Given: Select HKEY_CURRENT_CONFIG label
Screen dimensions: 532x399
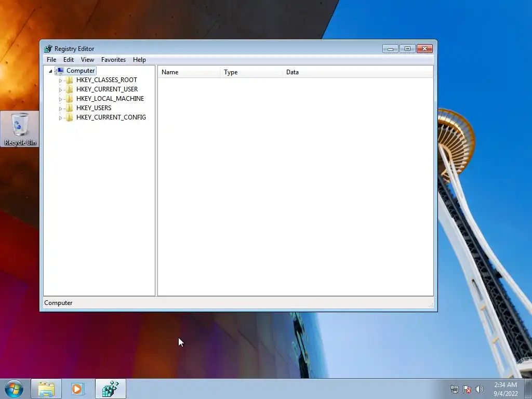Looking at the screenshot, I should [x=111, y=117].
